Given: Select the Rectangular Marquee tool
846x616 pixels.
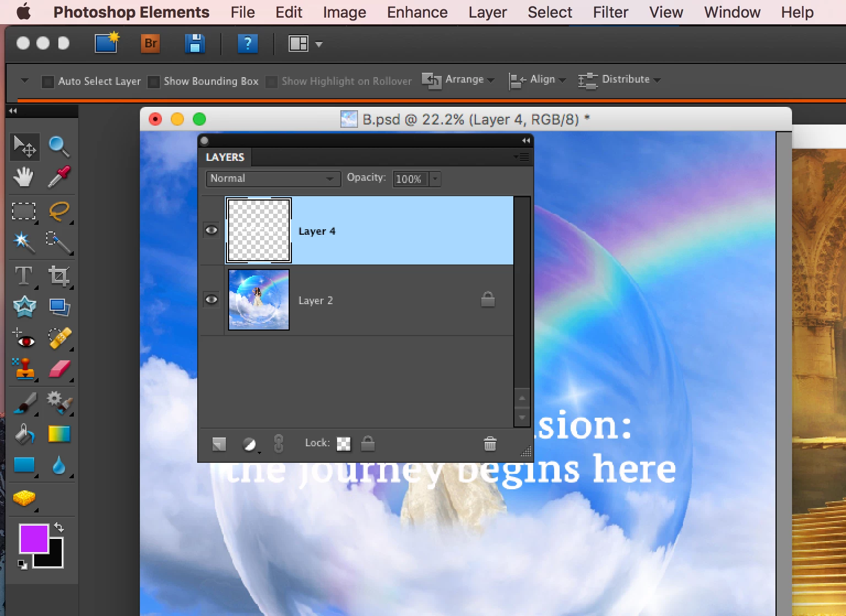Looking at the screenshot, I should [x=24, y=211].
